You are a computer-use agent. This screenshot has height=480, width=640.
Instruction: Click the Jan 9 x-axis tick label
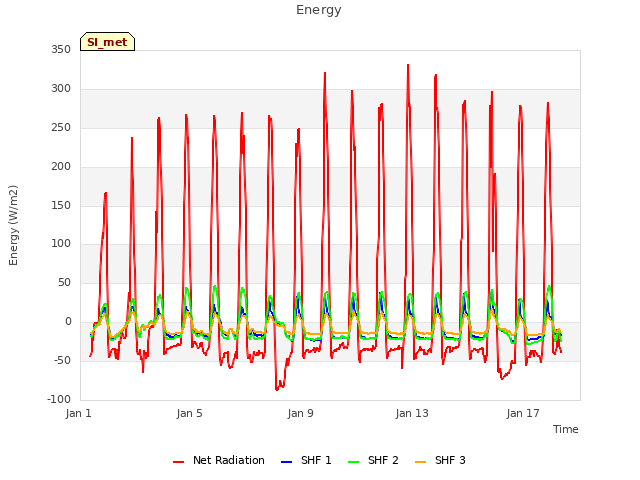pyautogui.click(x=300, y=413)
